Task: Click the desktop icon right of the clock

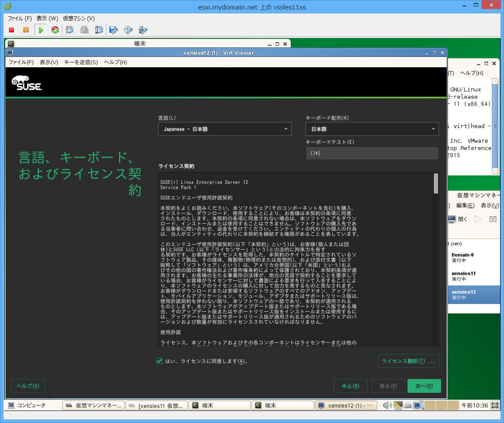Action: pyautogui.click(x=495, y=405)
